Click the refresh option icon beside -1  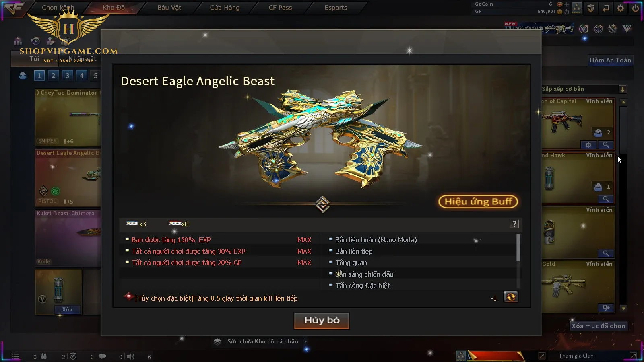point(511,297)
